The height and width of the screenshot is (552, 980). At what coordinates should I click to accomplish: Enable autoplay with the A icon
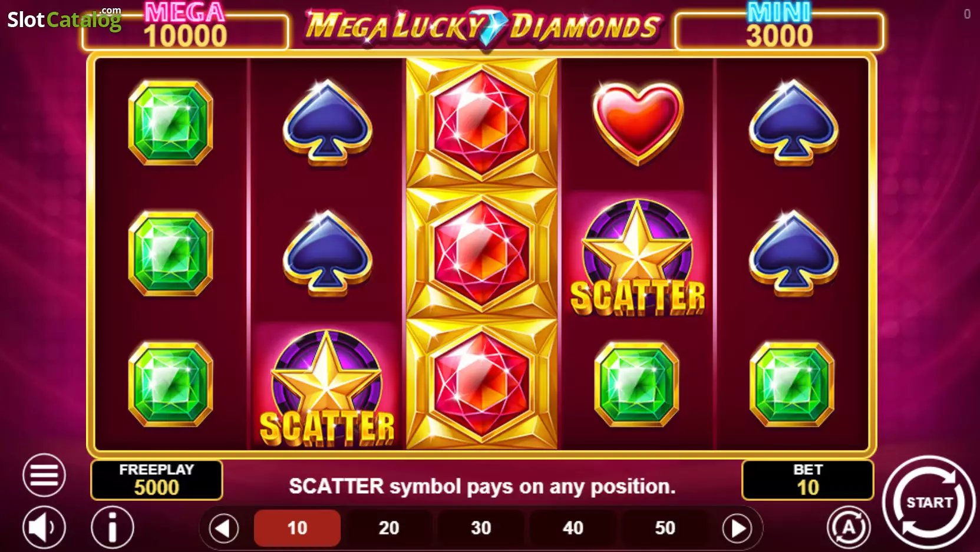pyautogui.click(x=848, y=527)
